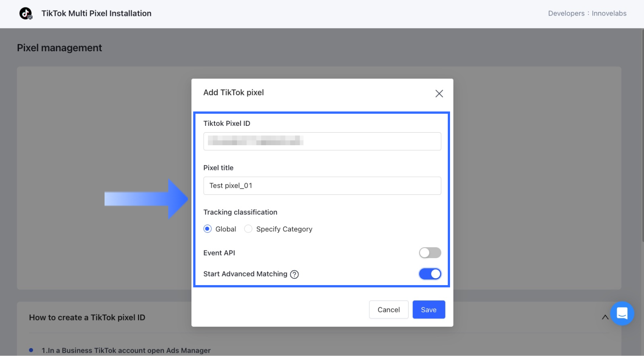The image size is (644, 356).
Task: Click the Add TikTok pixel dialog title
Action: (233, 93)
